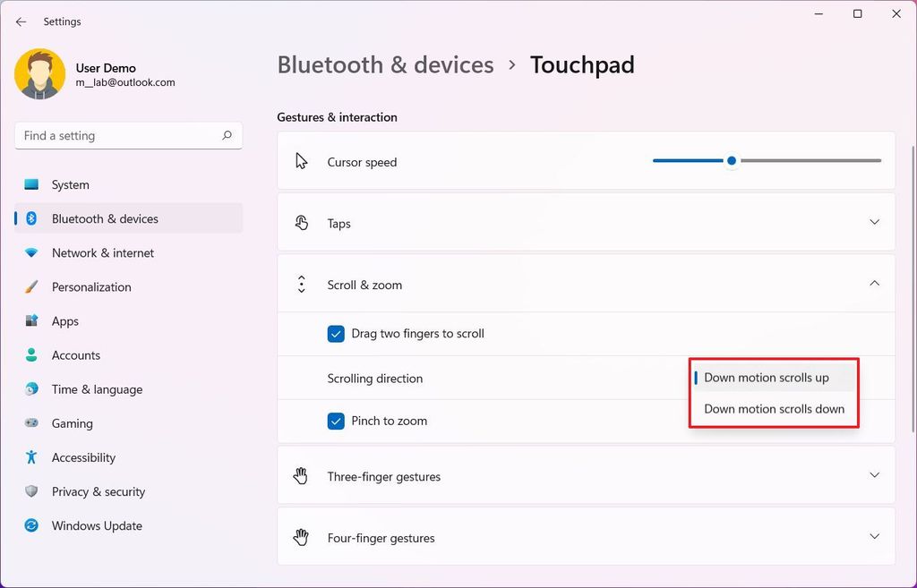Screen dimensions: 917x588
Task: Disable drag two fingers to scroll
Action: pyautogui.click(x=336, y=333)
